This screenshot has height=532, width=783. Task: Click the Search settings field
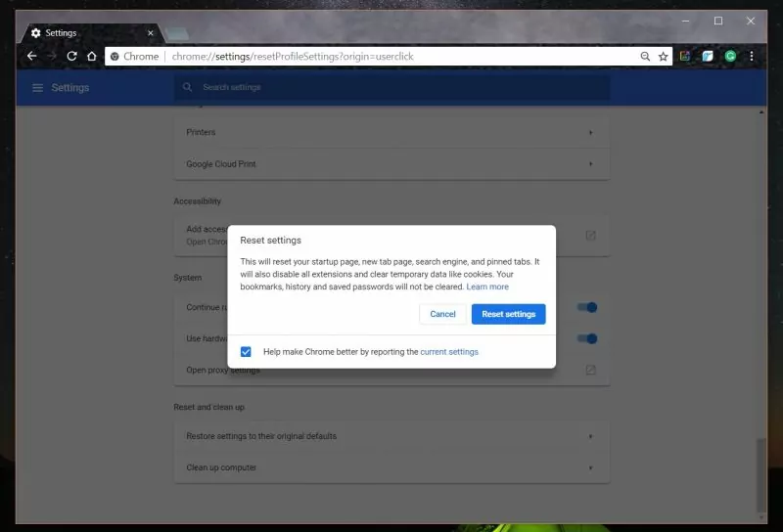392,87
